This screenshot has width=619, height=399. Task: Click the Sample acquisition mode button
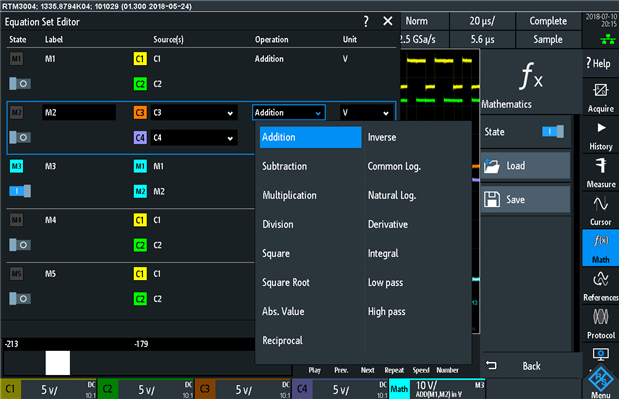(x=548, y=39)
